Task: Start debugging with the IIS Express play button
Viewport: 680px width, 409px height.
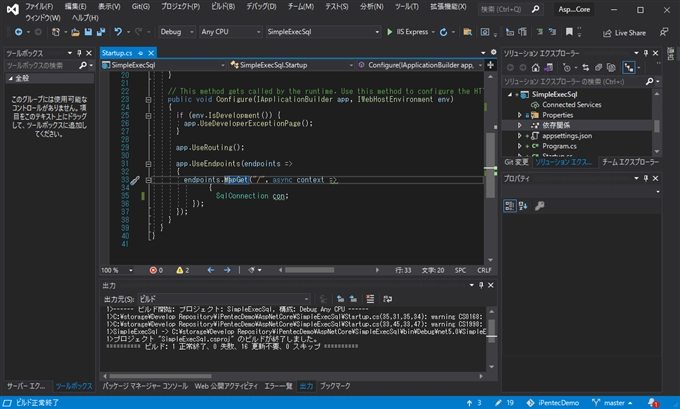Action: 408,32
